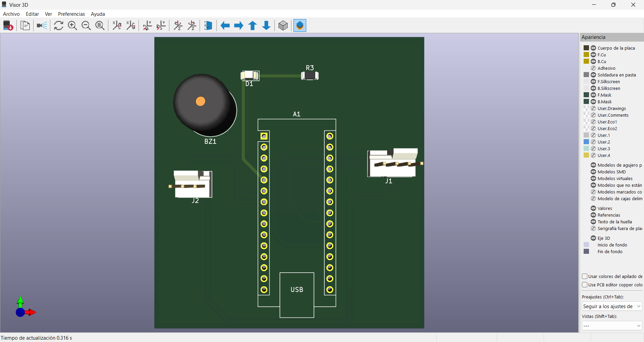Open the Preferencias menu
Image resolution: width=644 pixels, height=342 pixels.
pyautogui.click(x=71, y=14)
